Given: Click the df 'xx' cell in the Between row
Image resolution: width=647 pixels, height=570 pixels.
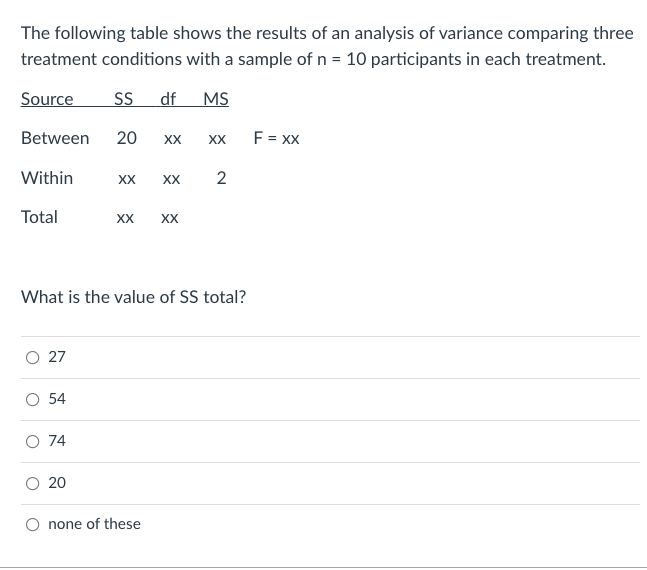Looking at the screenshot, I should pyautogui.click(x=171, y=140).
